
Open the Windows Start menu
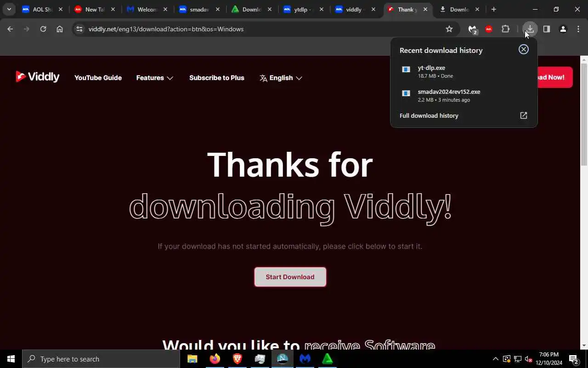[11, 359]
